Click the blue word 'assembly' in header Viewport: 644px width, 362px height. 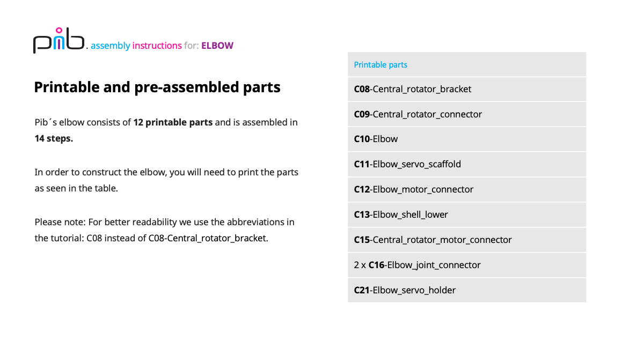pos(110,46)
